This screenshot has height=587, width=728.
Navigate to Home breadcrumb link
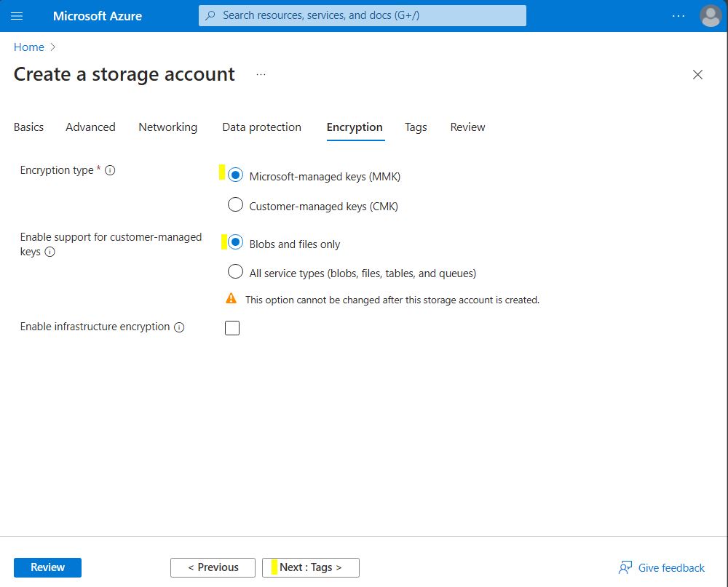point(29,47)
